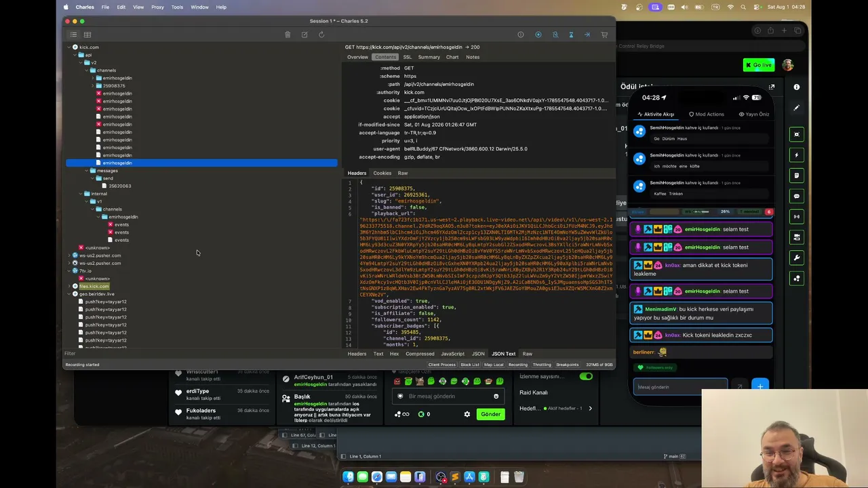Collapse the geo.beirldev.live host
The width and height of the screenshot is (868, 488).
(x=69, y=294)
